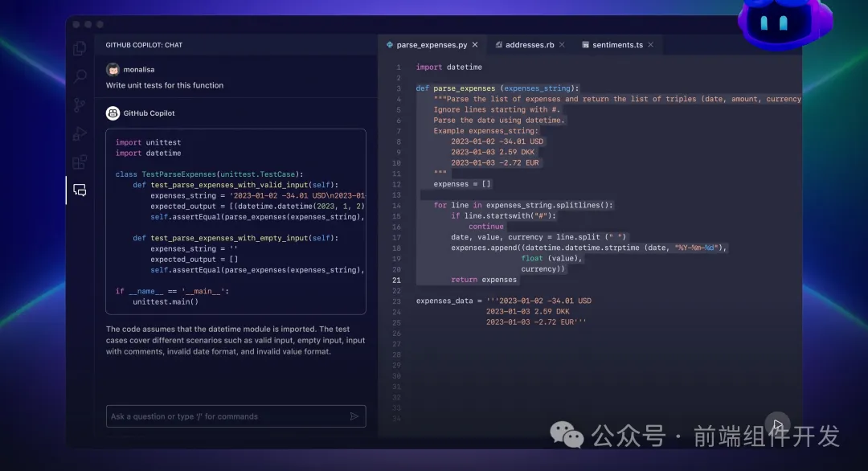Screen dimensions: 868x471
Task: Switch to the parse_expenses.py tab
Action: coord(432,45)
